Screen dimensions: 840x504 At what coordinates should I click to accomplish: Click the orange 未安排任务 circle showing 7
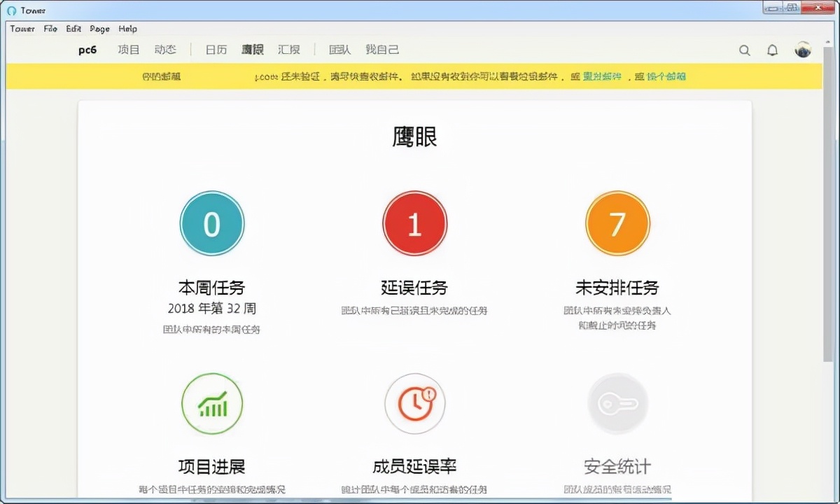coord(617,223)
